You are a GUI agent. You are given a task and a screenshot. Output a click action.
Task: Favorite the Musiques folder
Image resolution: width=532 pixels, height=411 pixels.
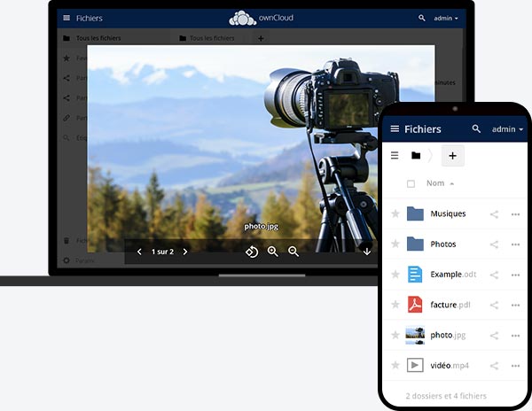[395, 213]
